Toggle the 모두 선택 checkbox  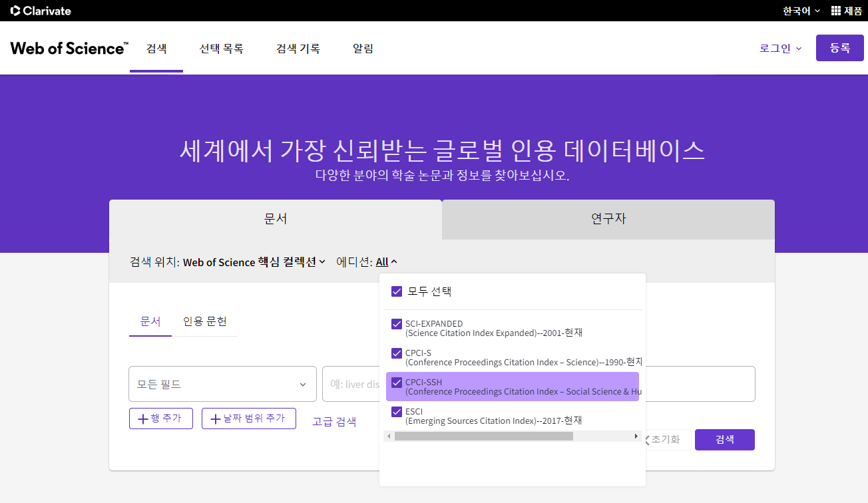pos(397,291)
